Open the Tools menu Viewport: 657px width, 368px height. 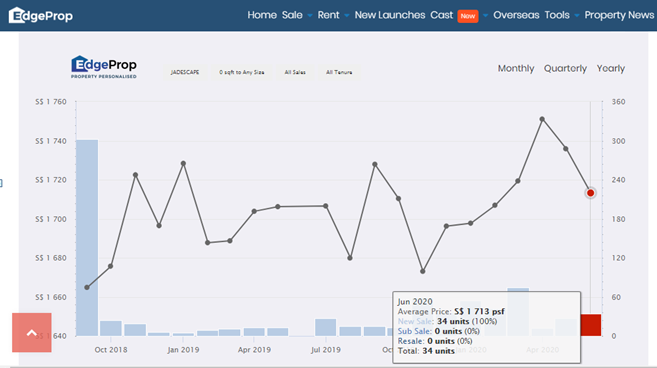pos(557,15)
